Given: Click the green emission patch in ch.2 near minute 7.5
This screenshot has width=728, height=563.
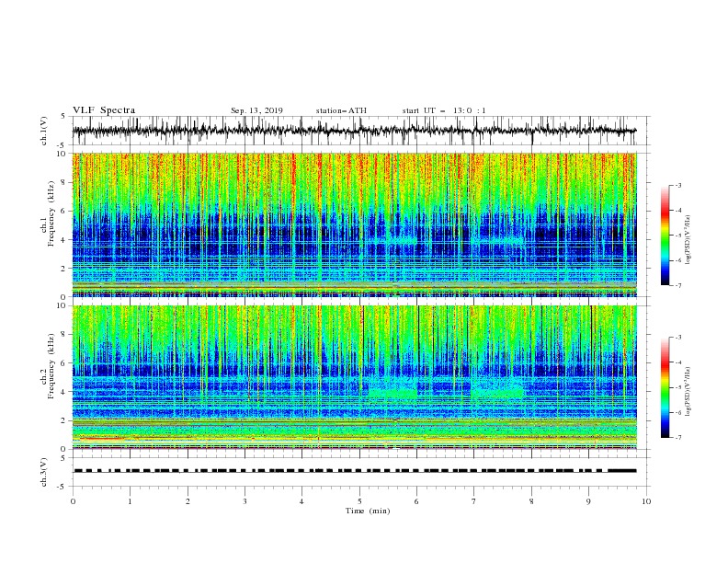Looking at the screenshot, I should (x=497, y=393).
